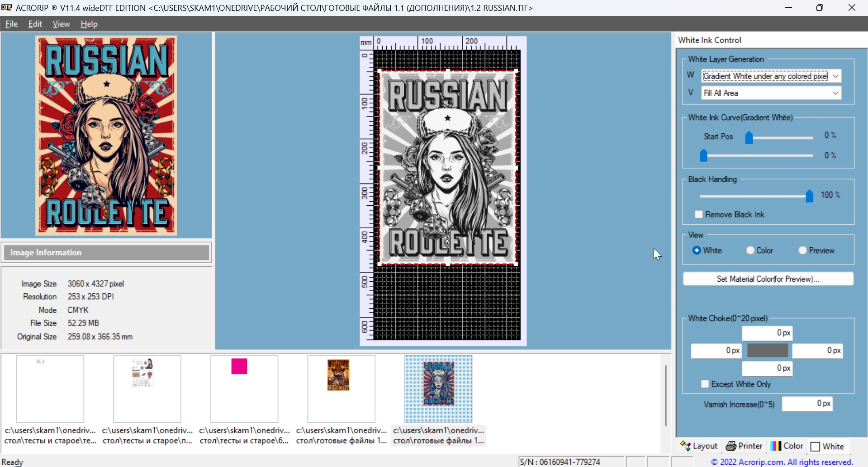The image size is (868, 467).
Task: Choose the Preview view radio button
Action: (x=803, y=250)
